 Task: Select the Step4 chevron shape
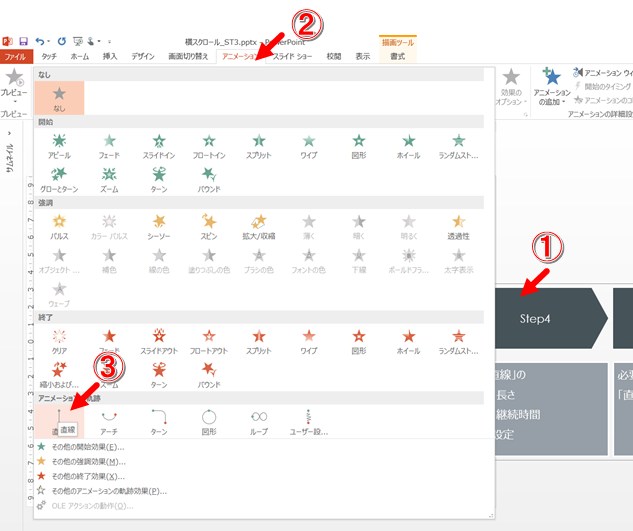pyautogui.click(x=551, y=318)
